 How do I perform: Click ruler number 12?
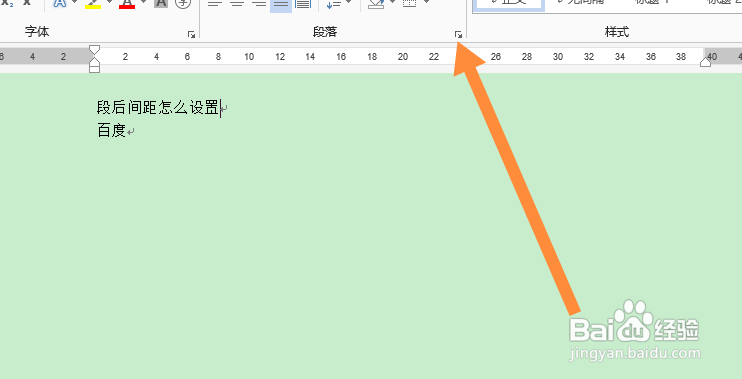point(280,57)
